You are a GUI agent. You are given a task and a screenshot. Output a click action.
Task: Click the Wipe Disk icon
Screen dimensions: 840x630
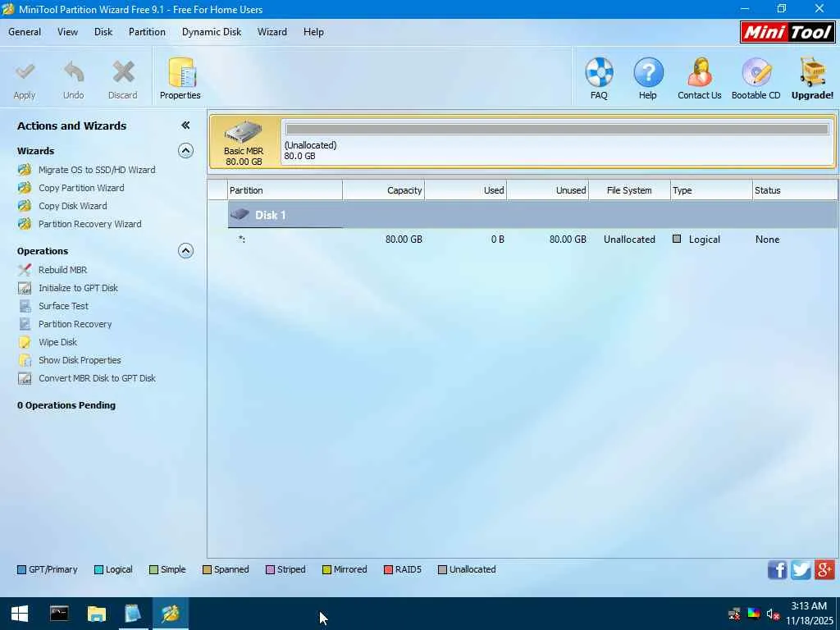(25, 342)
